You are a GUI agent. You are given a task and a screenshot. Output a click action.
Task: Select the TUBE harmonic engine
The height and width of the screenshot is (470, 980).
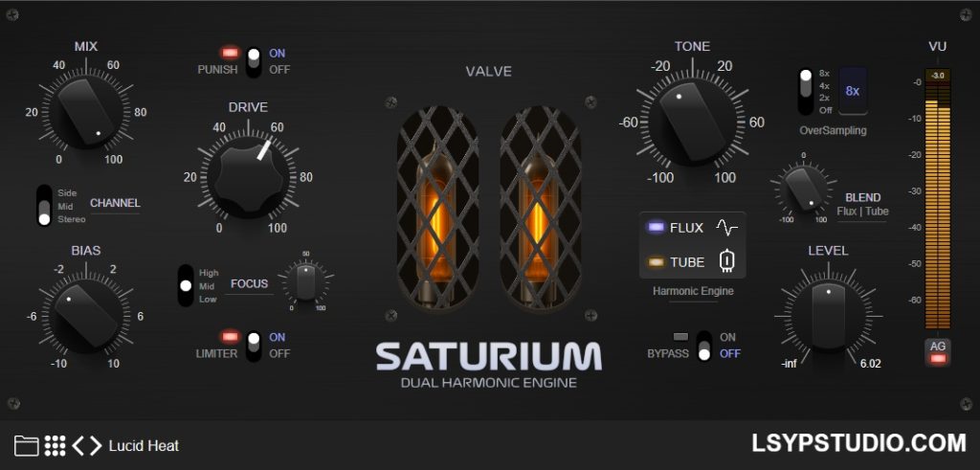(687, 262)
